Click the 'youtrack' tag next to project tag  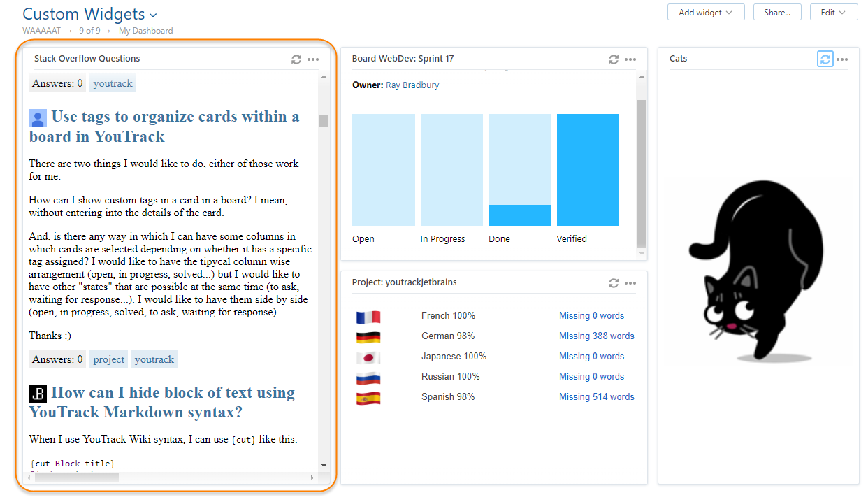click(154, 359)
